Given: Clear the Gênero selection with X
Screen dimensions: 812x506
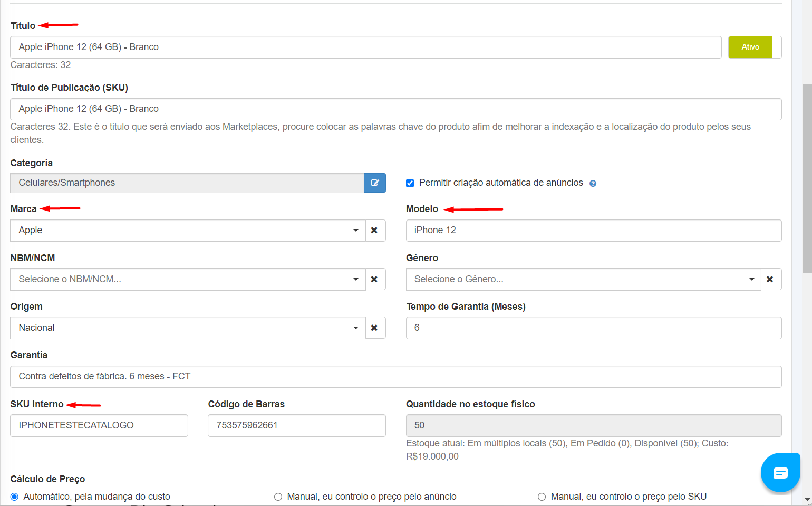Looking at the screenshot, I should click(770, 279).
